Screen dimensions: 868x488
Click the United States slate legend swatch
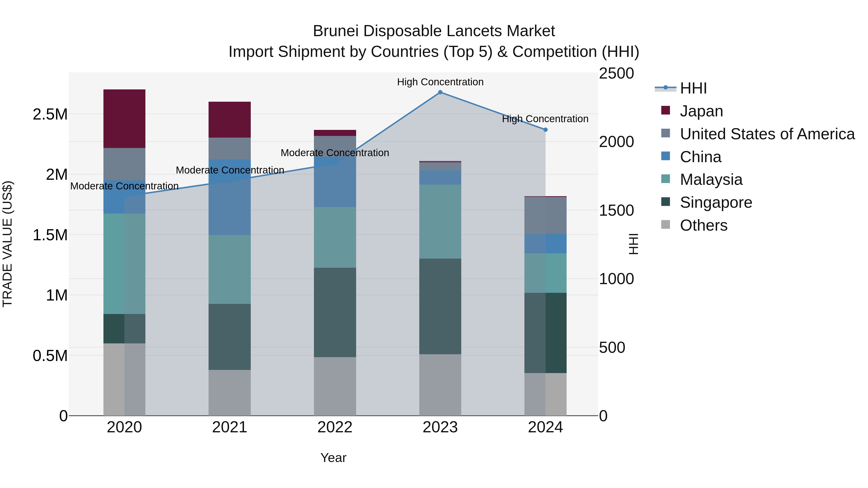pos(665,133)
